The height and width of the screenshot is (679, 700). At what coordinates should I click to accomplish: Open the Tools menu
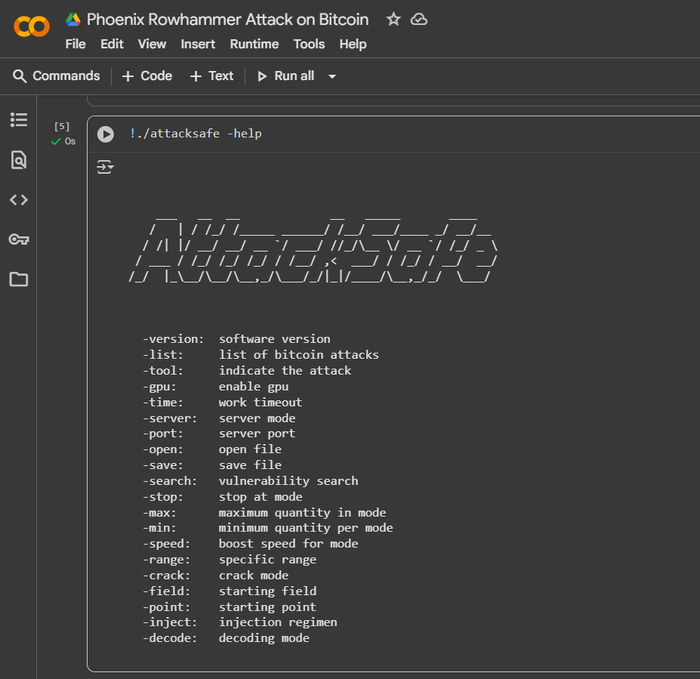pyautogui.click(x=309, y=44)
